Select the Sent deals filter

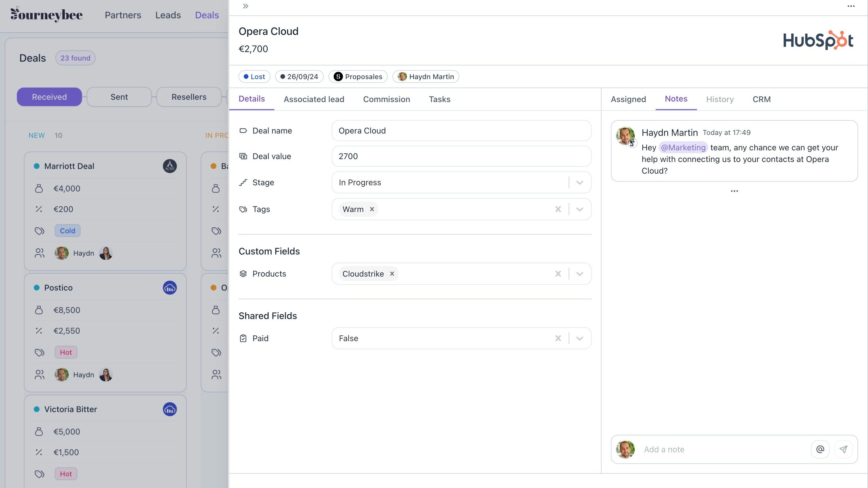(x=119, y=97)
